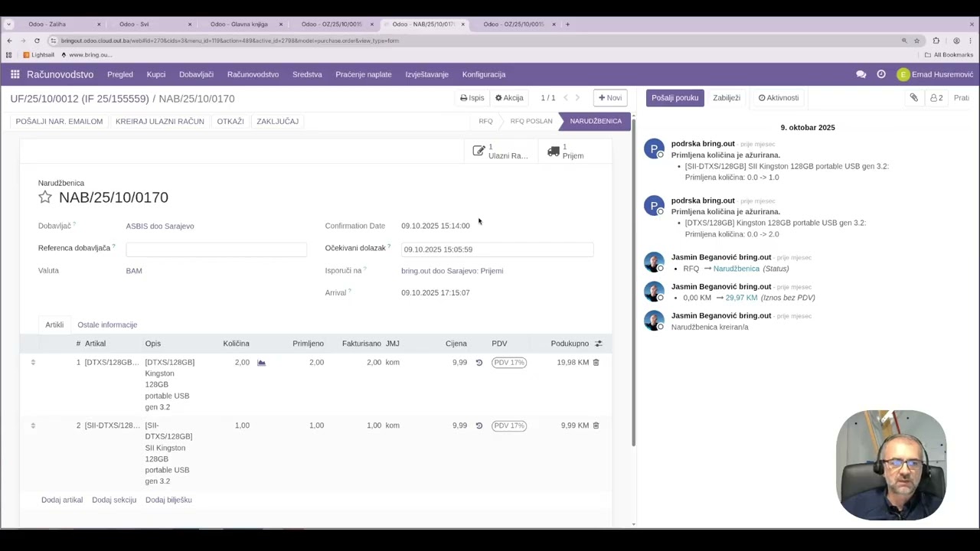Screen dimensions: 980x551
Task: Delete the line priced 19,98 KM with the trash icon
Action: click(x=596, y=362)
